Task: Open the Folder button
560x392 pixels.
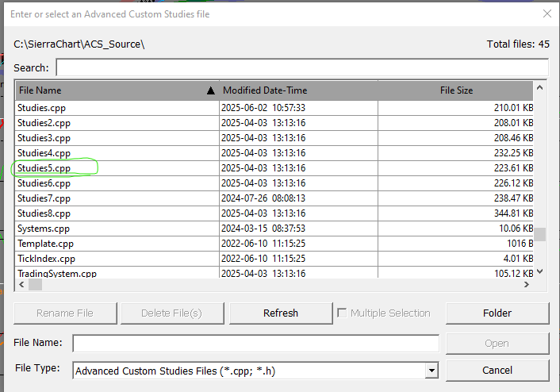Action: [x=497, y=313]
